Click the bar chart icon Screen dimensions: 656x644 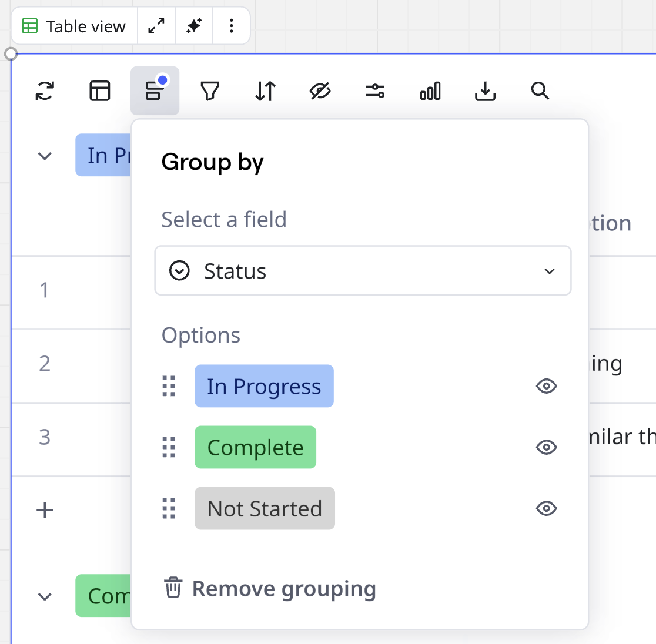(430, 91)
